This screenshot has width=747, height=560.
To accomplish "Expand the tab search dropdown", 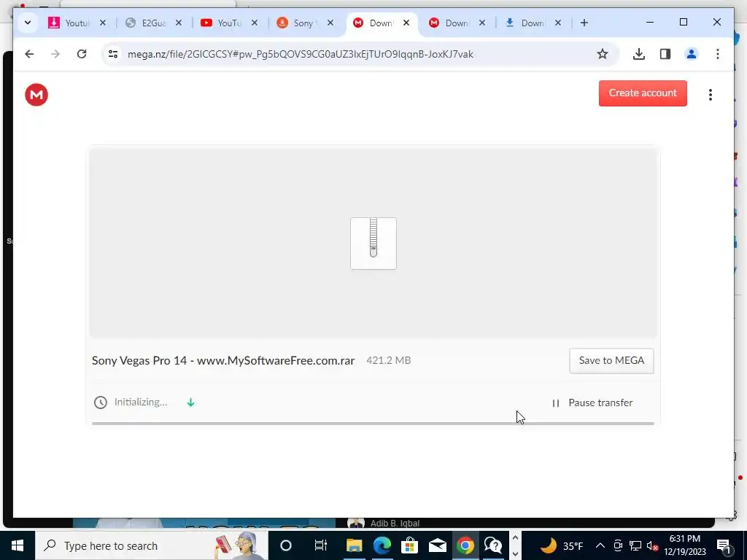I will (28, 23).
